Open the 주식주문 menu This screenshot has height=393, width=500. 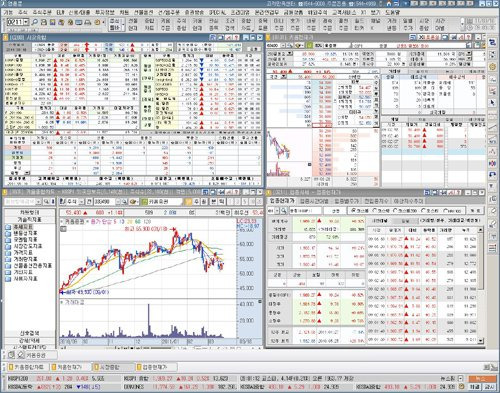[42, 12]
